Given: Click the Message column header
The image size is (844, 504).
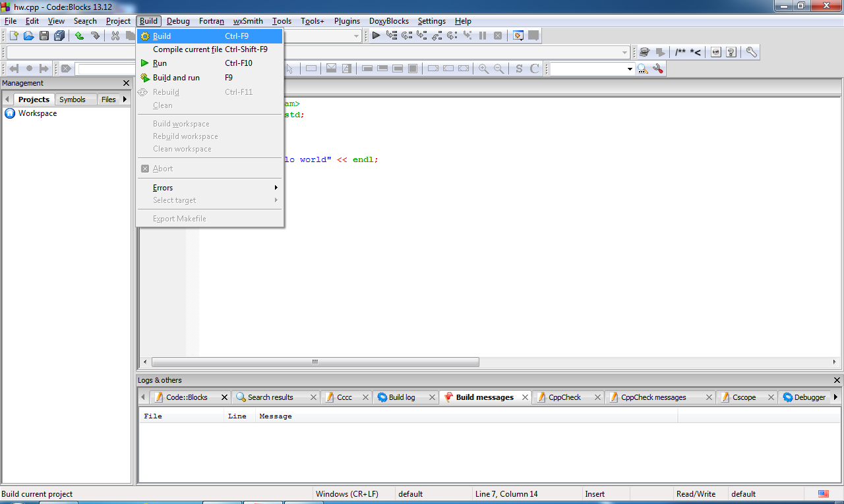Looking at the screenshot, I should [x=467, y=416].
